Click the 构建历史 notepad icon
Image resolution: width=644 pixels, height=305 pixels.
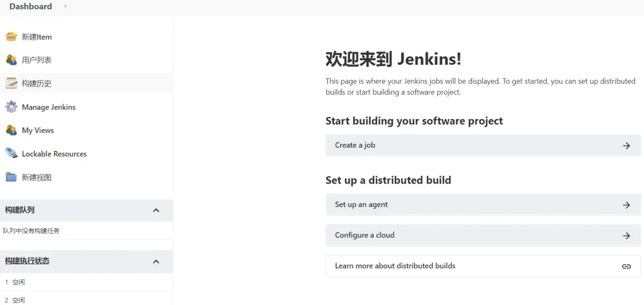point(11,83)
